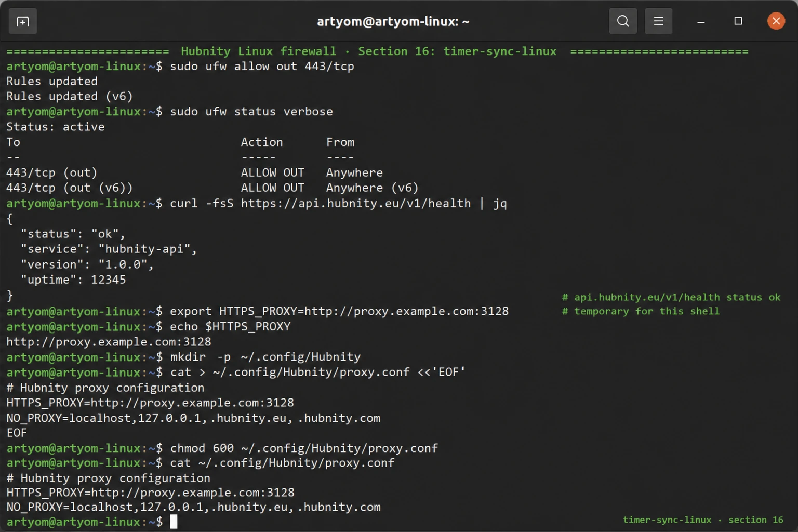Image resolution: width=798 pixels, height=532 pixels.
Task: Open the terminal search tool
Action: pos(623,21)
